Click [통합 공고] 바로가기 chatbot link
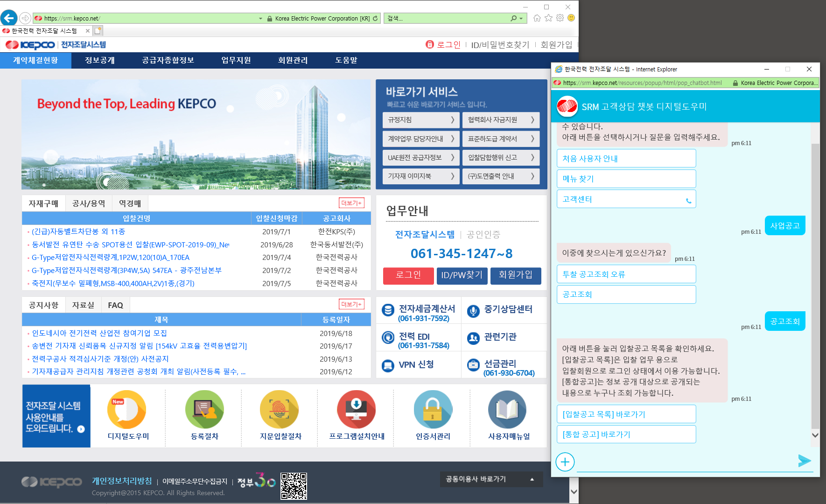The height and width of the screenshot is (504, 826). [x=626, y=434]
